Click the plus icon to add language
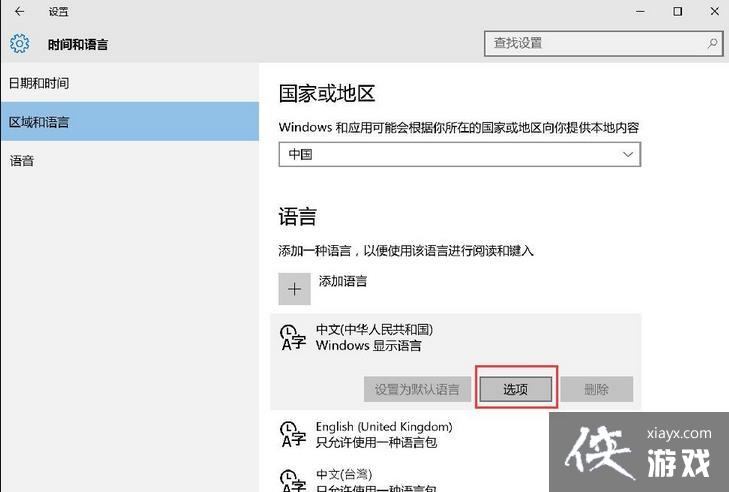Viewport: 729px width, 492px height. tap(294, 289)
